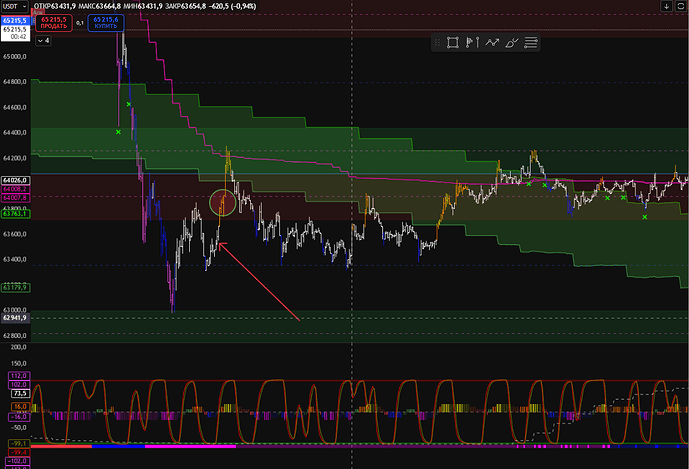Image resolution: width=689 pixels, height=469 pixels.
Task: Click the 62941,9 price label on axis
Action: [x=15, y=318]
